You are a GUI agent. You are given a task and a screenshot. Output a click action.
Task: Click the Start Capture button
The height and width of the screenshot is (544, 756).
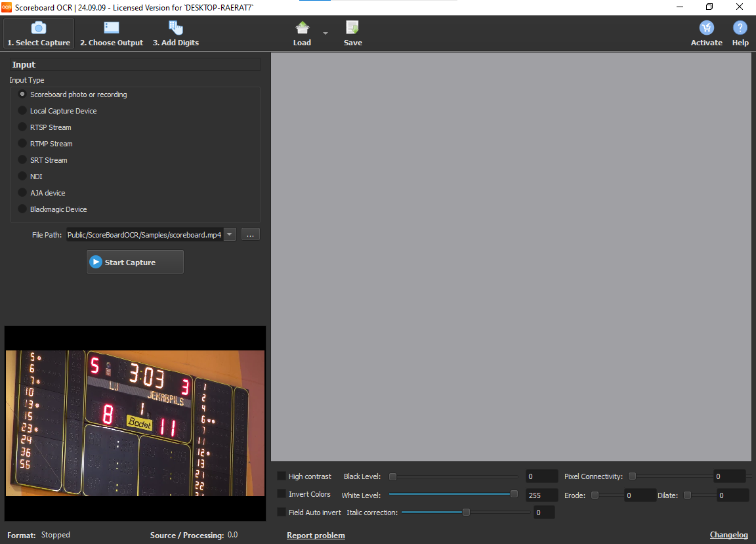point(135,262)
